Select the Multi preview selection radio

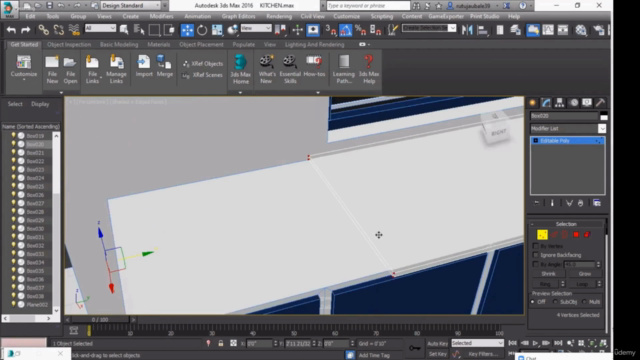tap(584, 302)
